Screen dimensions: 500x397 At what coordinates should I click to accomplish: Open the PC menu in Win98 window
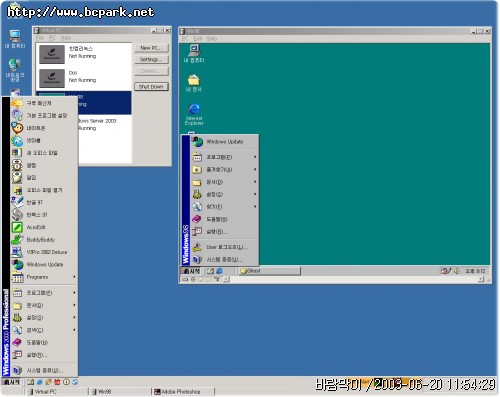tap(185, 39)
